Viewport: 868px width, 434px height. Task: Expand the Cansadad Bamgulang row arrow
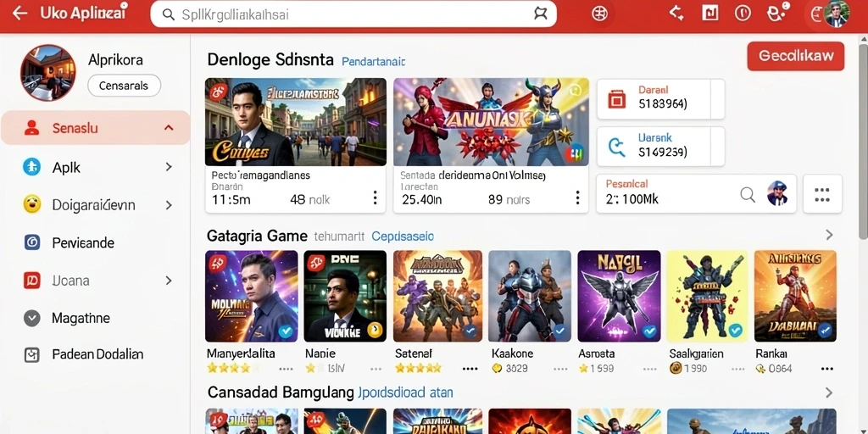pyautogui.click(x=829, y=392)
